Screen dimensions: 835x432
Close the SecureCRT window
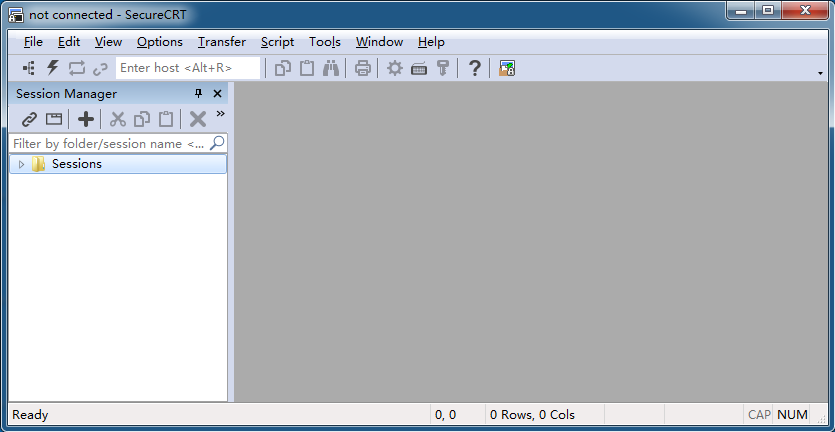pyautogui.click(x=805, y=11)
